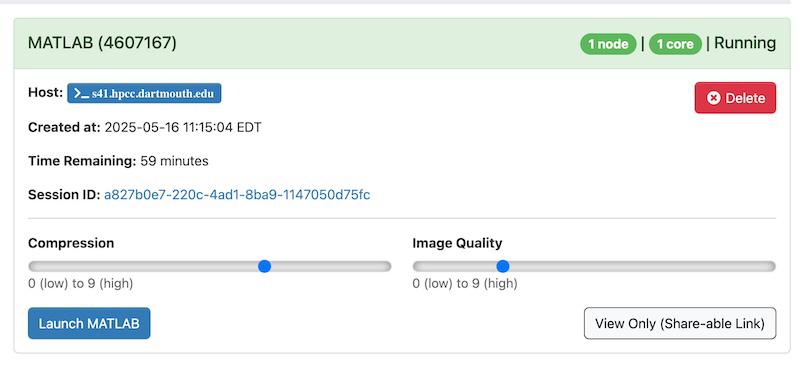The image size is (800, 370).
Task: Click the MATLAB (4607167) card title
Action: pos(103,43)
